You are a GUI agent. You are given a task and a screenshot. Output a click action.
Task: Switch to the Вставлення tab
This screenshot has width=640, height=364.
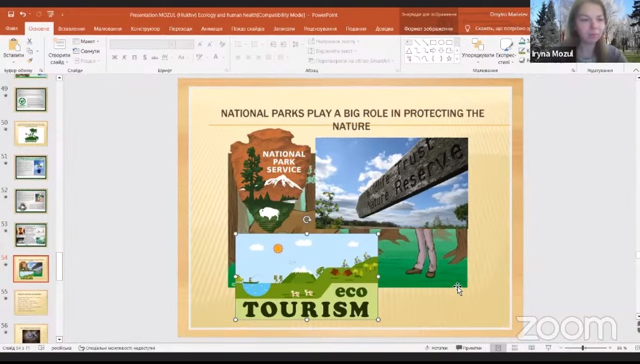[72, 29]
